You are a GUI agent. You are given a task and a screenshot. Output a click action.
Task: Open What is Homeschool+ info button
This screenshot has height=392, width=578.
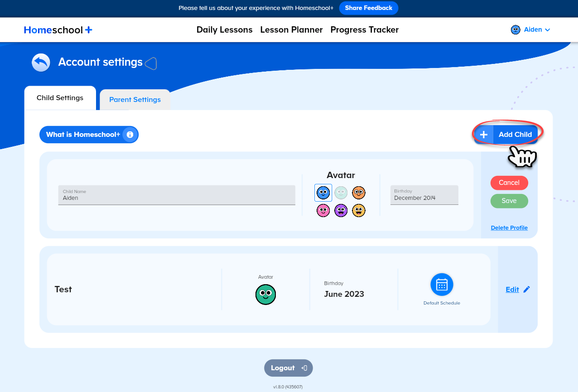tap(89, 135)
